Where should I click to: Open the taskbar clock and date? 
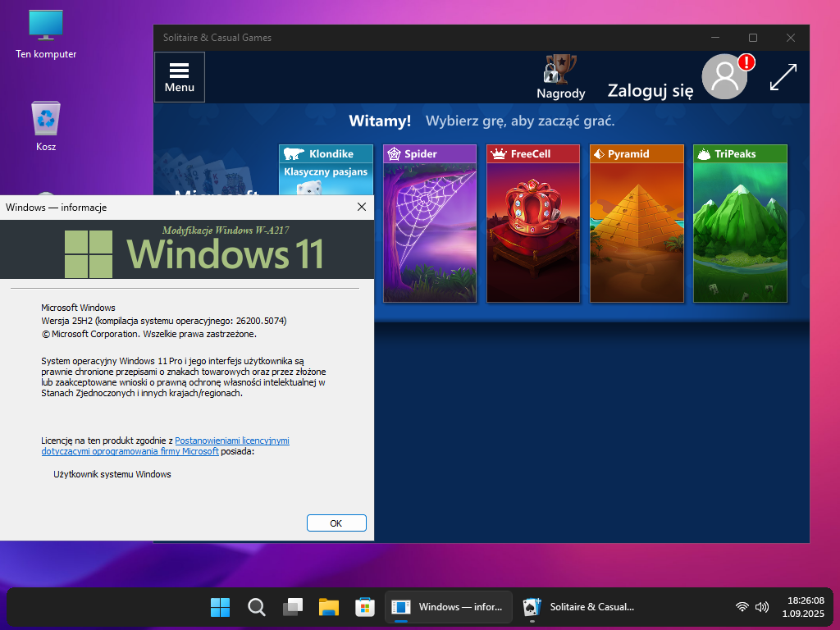(x=804, y=607)
